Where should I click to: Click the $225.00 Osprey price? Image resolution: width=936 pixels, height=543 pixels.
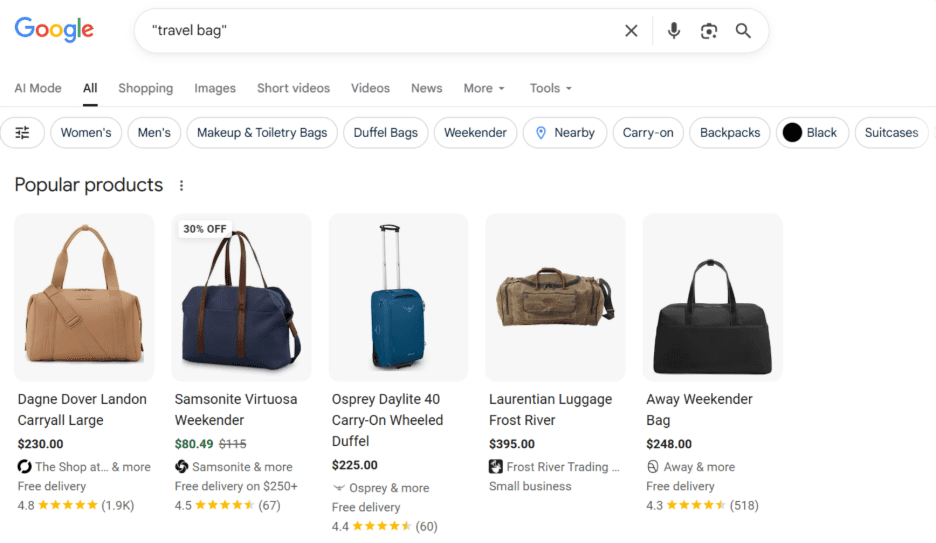pos(355,465)
